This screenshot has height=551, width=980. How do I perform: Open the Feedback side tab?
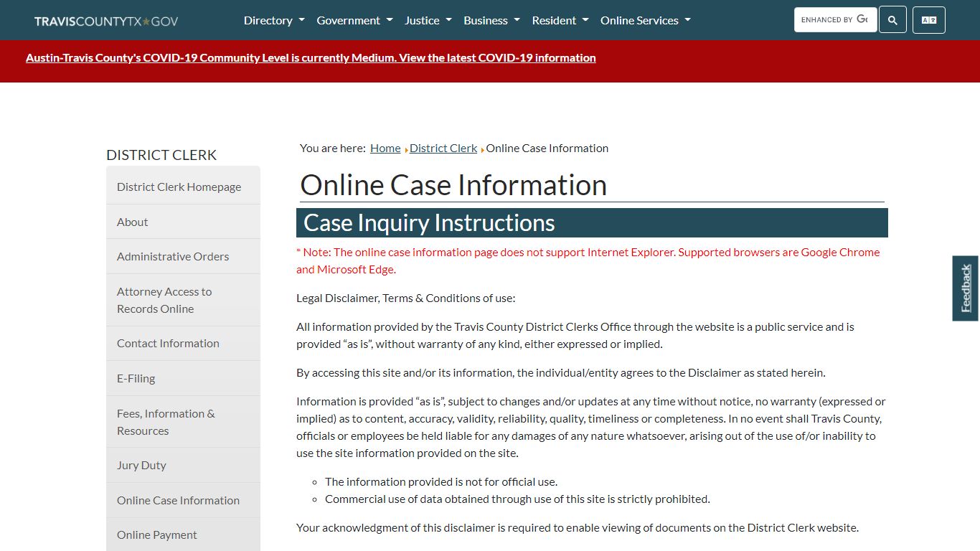tap(966, 288)
